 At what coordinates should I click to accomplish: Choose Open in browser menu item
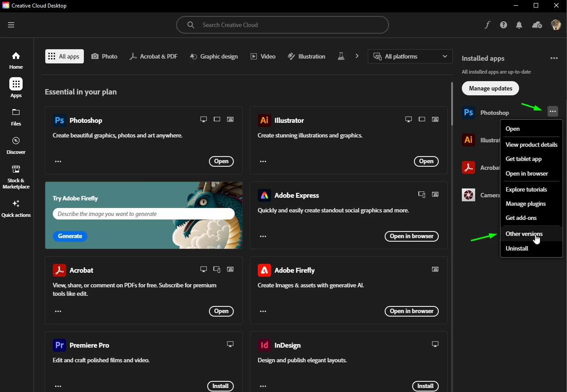pyautogui.click(x=532, y=173)
